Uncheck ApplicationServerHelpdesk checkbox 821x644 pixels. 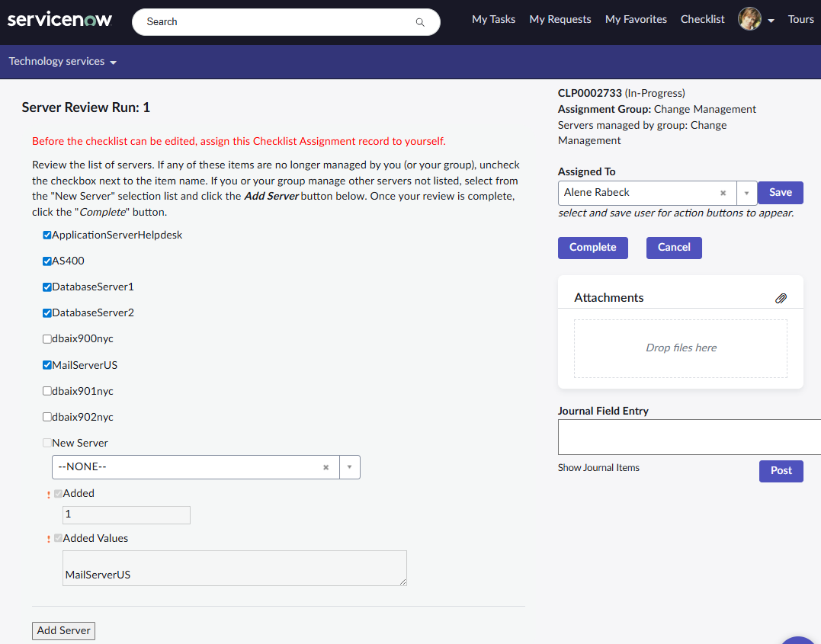click(x=47, y=235)
